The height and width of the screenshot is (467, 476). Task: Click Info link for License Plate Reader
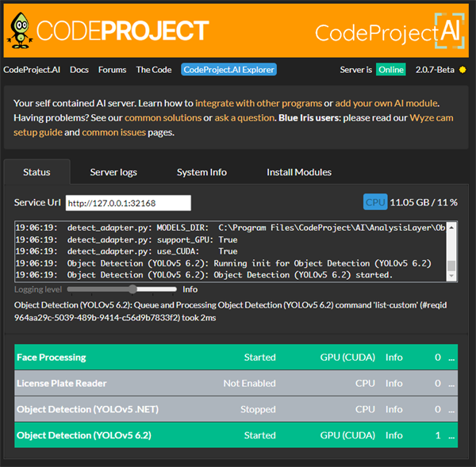pyautogui.click(x=394, y=384)
